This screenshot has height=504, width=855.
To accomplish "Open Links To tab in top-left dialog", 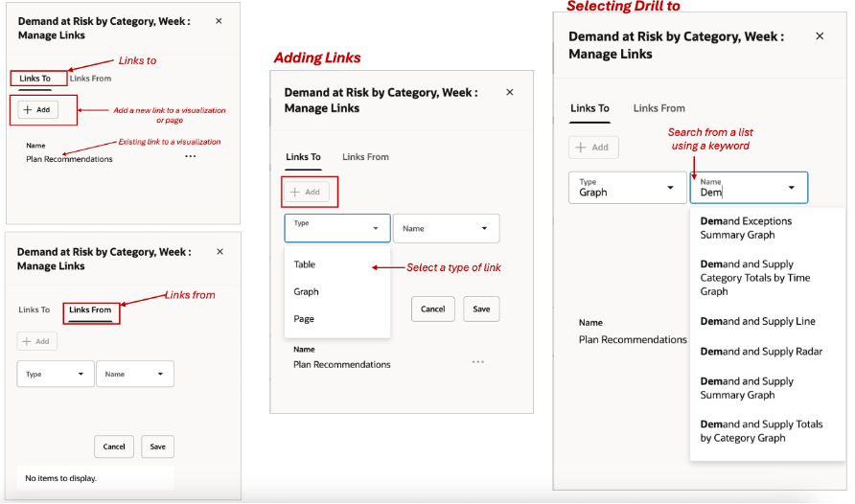I will (x=35, y=79).
